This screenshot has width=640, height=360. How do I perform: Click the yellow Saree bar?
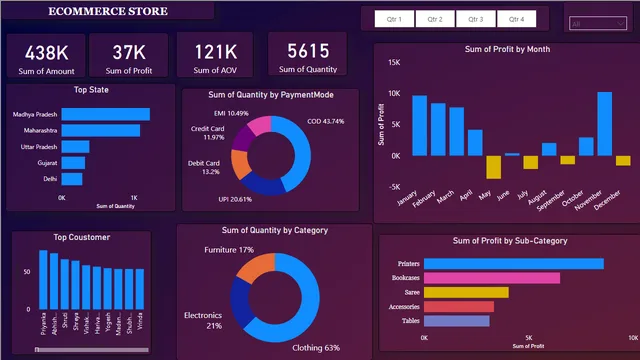(x=467, y=292)
